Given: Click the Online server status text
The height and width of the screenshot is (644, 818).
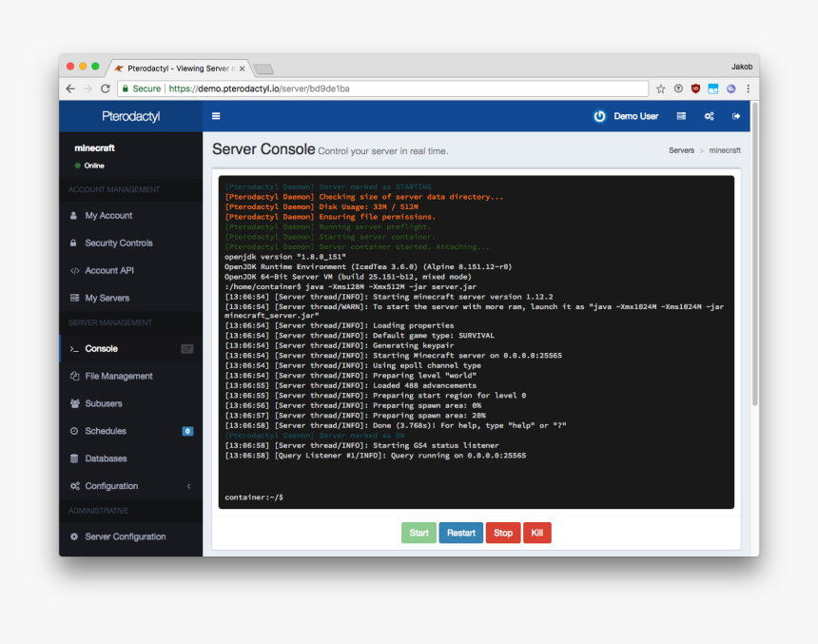Looking at the screenshot, I should [x=94, y=166].
